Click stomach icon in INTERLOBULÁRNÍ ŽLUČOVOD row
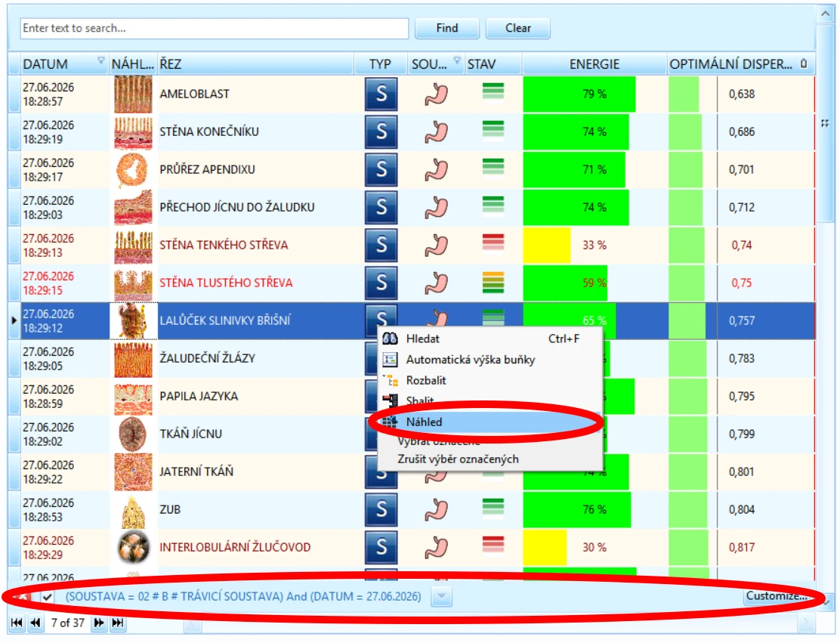The width and height of the screenshot is (840, 643). click(437, 548)
